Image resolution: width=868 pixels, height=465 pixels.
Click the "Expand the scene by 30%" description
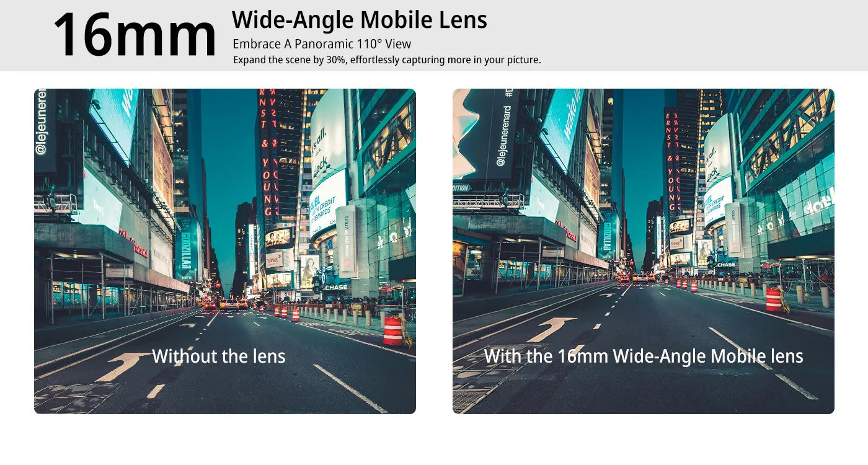click(387, 60)
